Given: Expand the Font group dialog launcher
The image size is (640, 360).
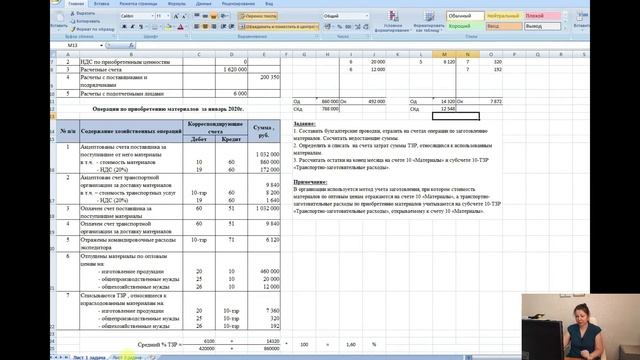Looking at the screenshot, I should point(187,36).
